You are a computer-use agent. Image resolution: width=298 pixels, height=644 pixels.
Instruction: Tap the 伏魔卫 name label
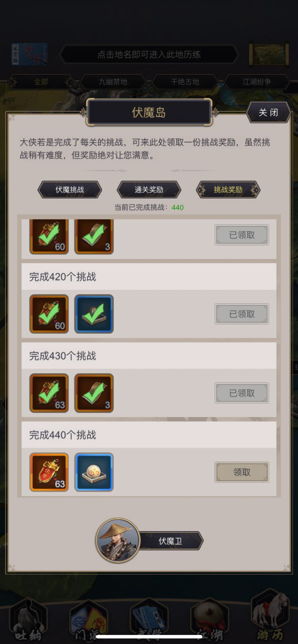(x=171, y=541)
